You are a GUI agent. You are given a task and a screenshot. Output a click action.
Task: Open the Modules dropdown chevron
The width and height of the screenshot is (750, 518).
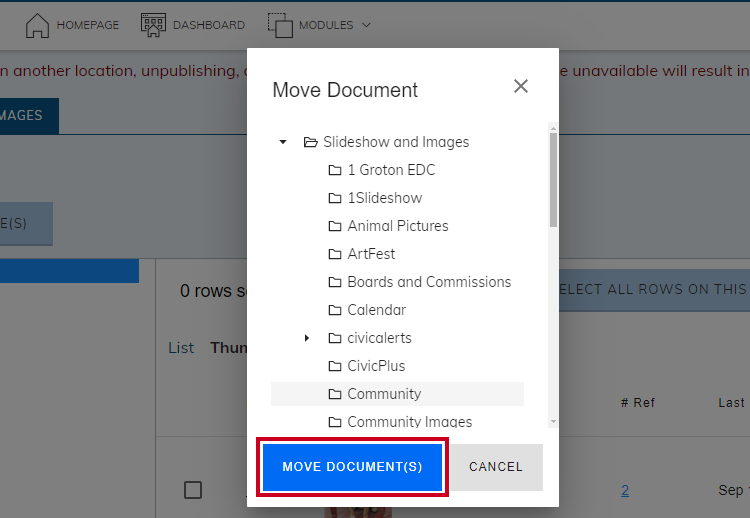click(366, 25)
